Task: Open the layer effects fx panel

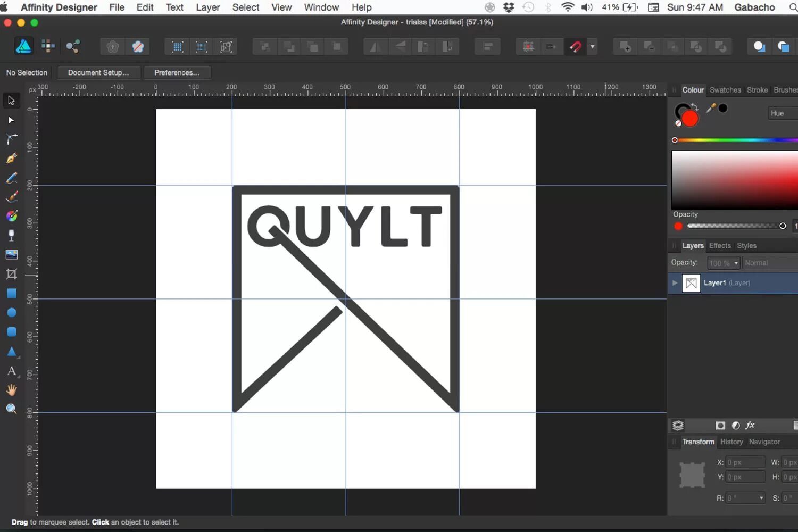Action: click(750, 425)
